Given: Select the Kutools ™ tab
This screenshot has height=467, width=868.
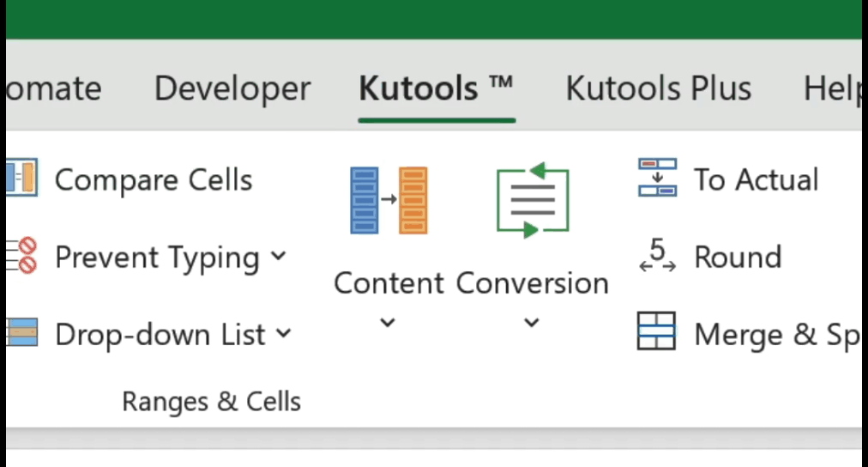Looking at the screenshot, I should (437, 88).
